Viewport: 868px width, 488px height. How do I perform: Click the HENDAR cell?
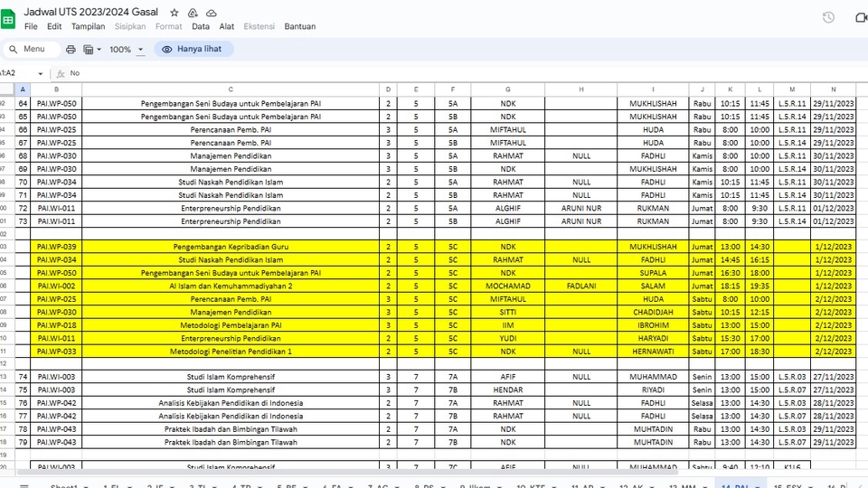(x=507, y=389)
